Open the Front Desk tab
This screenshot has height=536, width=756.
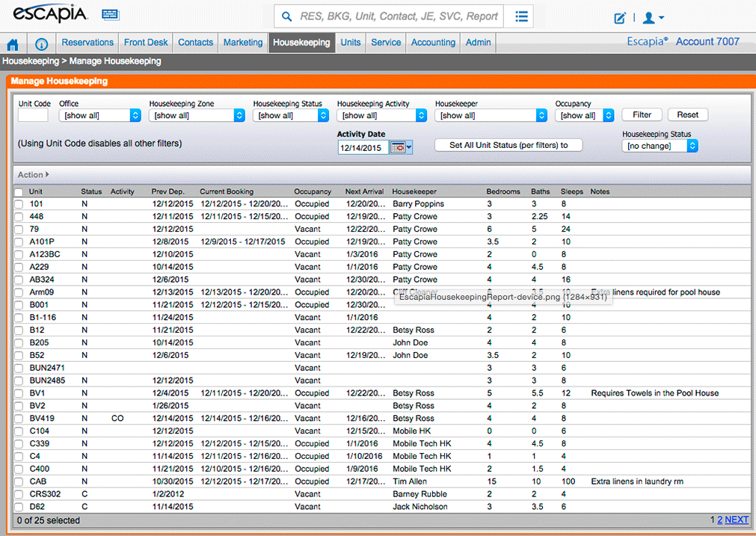point(146,43)
